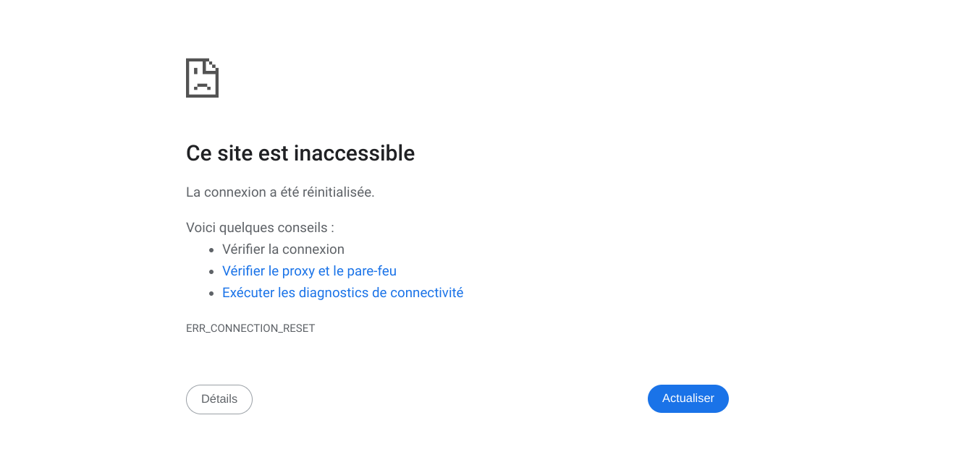Screen dimensions: 980x470
Task: Click the "Ce site est inaccessible" heading
Action: click(300, 153)
